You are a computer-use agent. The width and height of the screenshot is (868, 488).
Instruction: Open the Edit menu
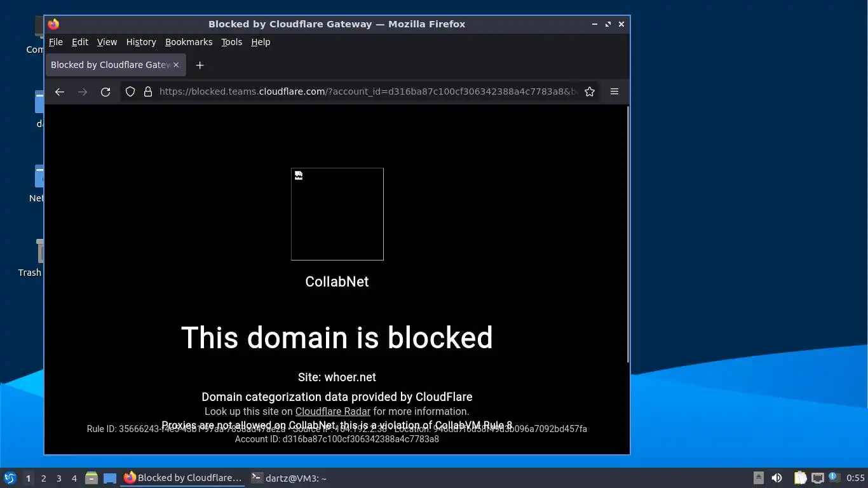pyautogui.click(x=80, y=42)
